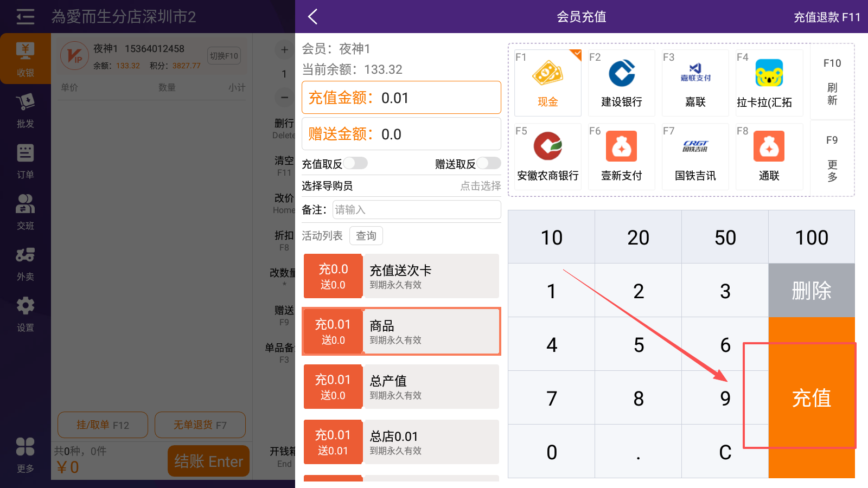Go back using the top-left arrow
This screenshot has width=868, height=488.
click(312, 17)
